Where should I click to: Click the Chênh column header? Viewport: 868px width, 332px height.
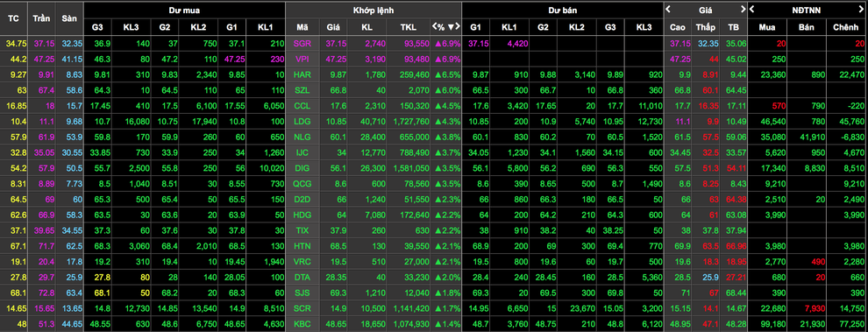coord(845,26)
